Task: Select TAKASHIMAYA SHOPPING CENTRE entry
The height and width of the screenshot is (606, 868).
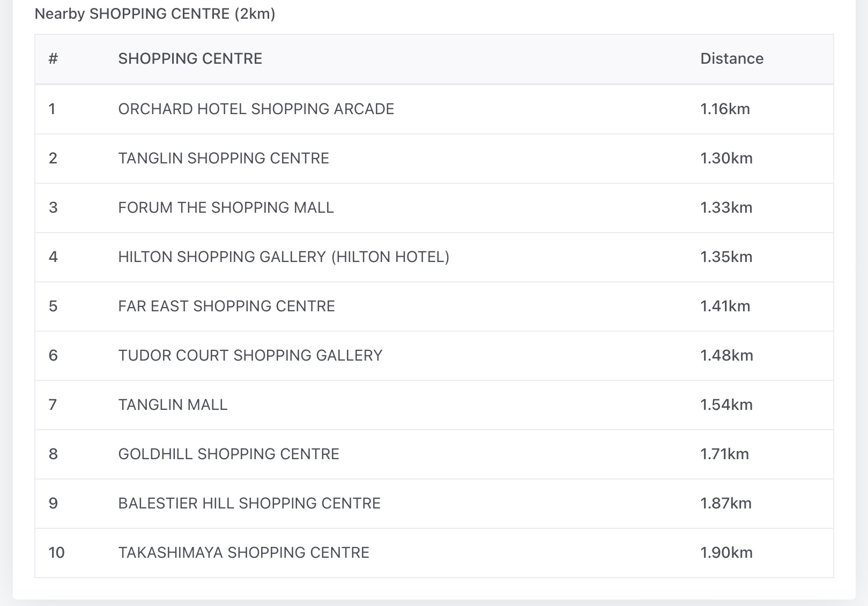Action: coord(243,552)
